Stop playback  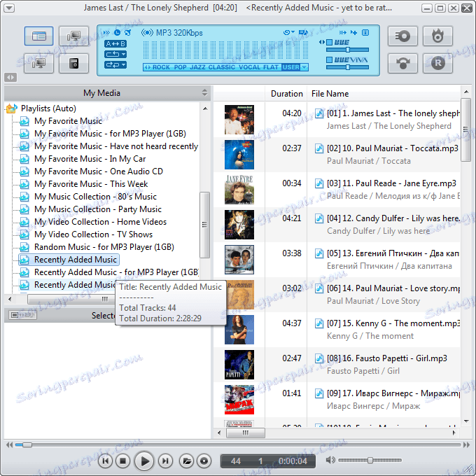click(x=122, y=461)
